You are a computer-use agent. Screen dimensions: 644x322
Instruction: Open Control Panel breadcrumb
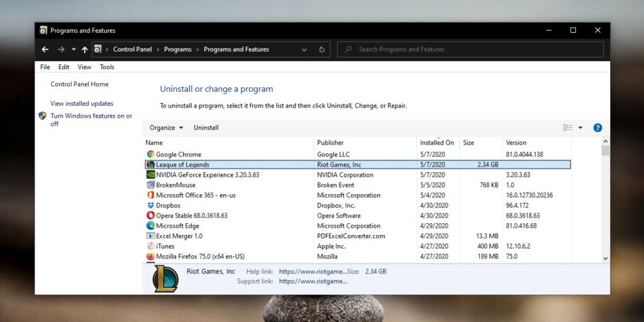click(x=132, y=49)
